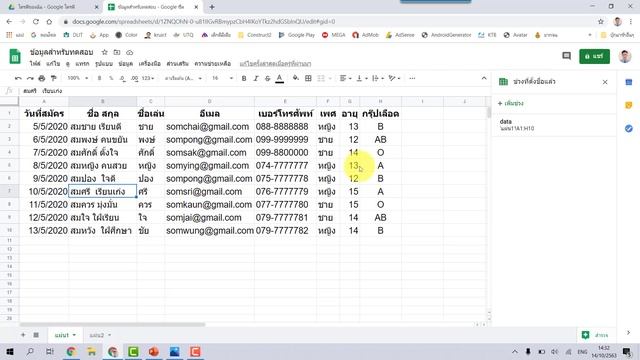Open the 123 number format dropdown

148,78
